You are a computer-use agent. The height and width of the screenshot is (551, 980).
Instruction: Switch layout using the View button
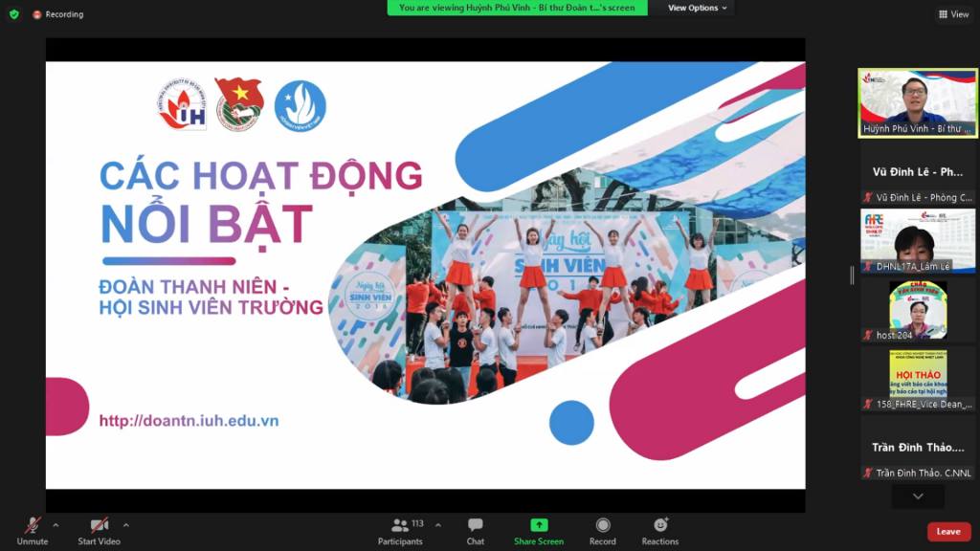click(x=953, y=14)
